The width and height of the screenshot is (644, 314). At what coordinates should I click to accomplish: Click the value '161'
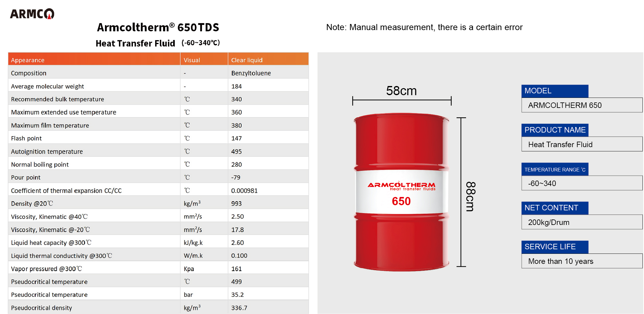point(236,269)
